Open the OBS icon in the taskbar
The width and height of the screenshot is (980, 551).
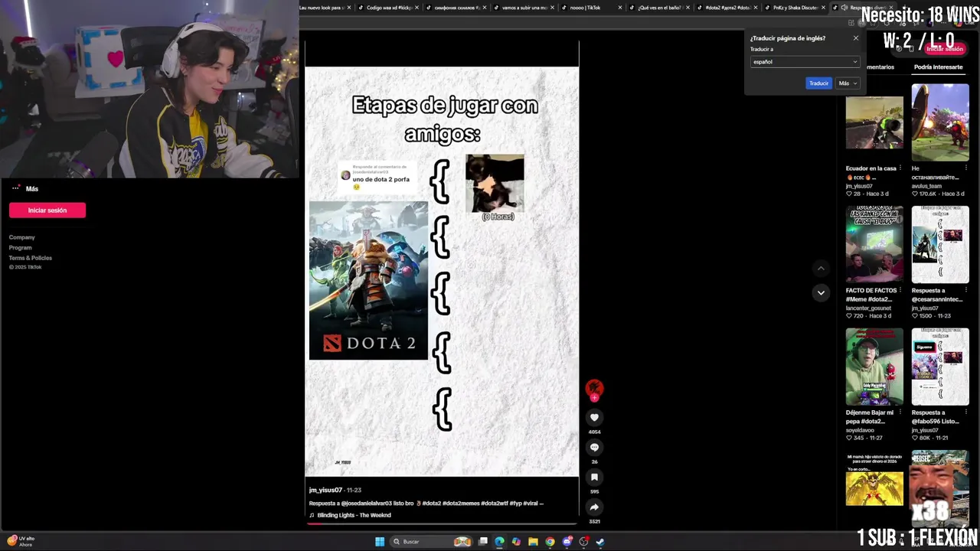click(x=583, y=542)
